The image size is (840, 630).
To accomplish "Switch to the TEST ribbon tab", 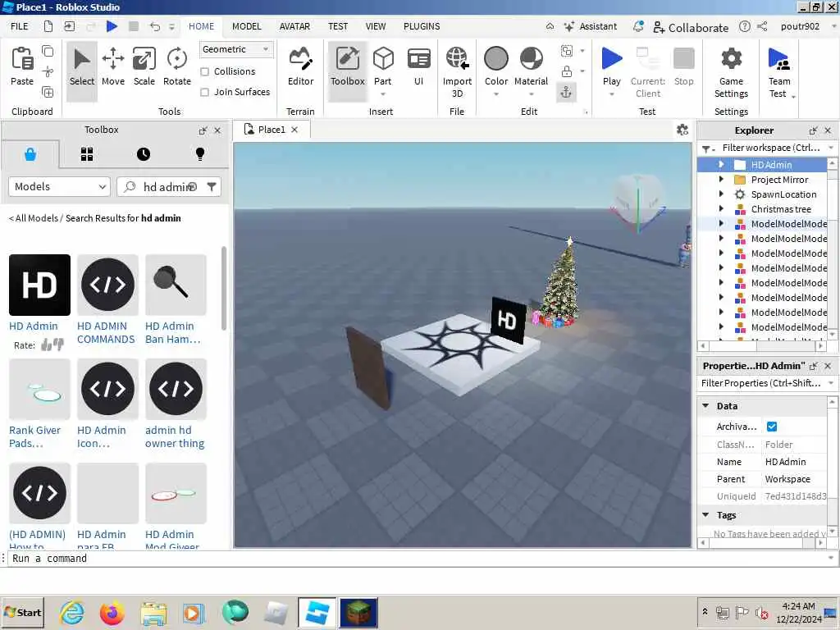I will [x=338, y=26].
